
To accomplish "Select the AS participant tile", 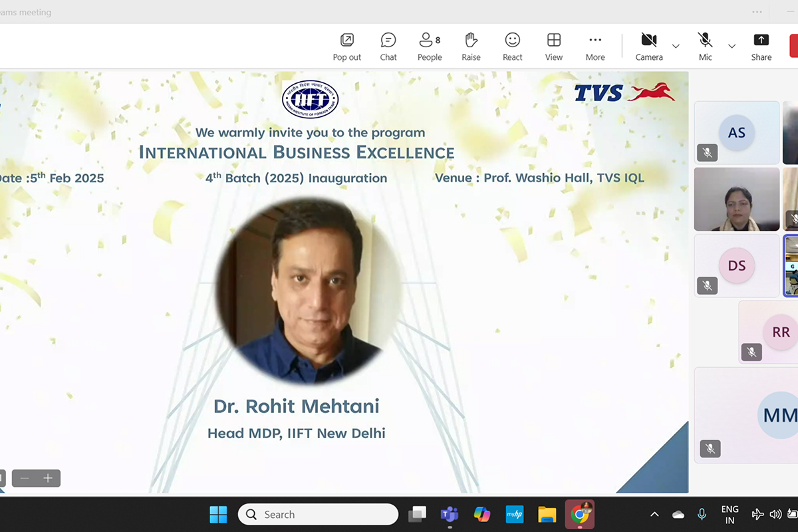I will pos(737,132).
